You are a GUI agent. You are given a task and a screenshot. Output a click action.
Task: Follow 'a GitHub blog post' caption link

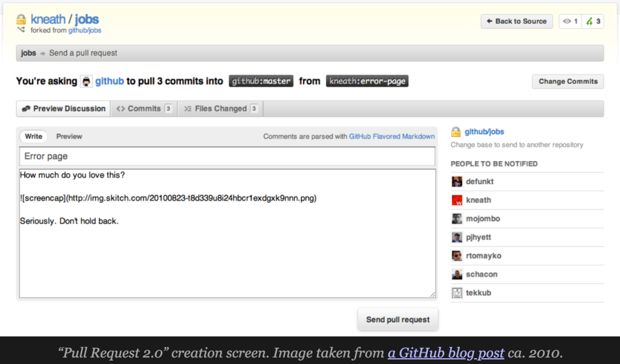coord(446,353)
